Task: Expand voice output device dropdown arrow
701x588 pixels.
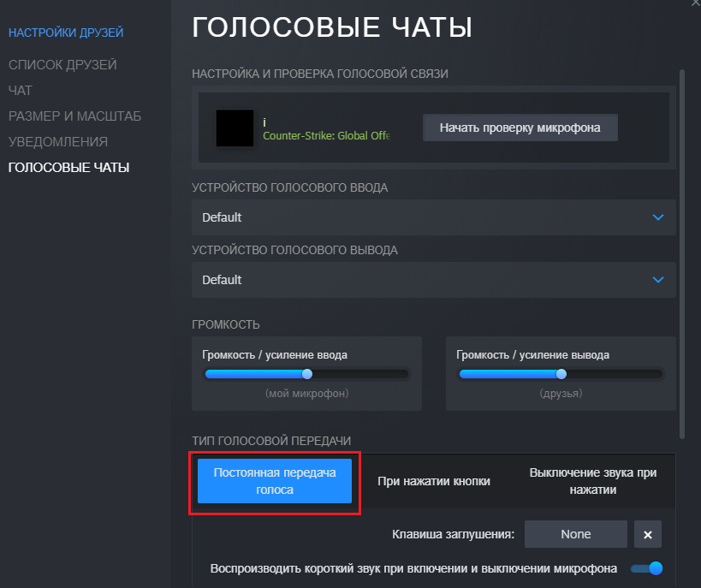Action: (658, 280)
